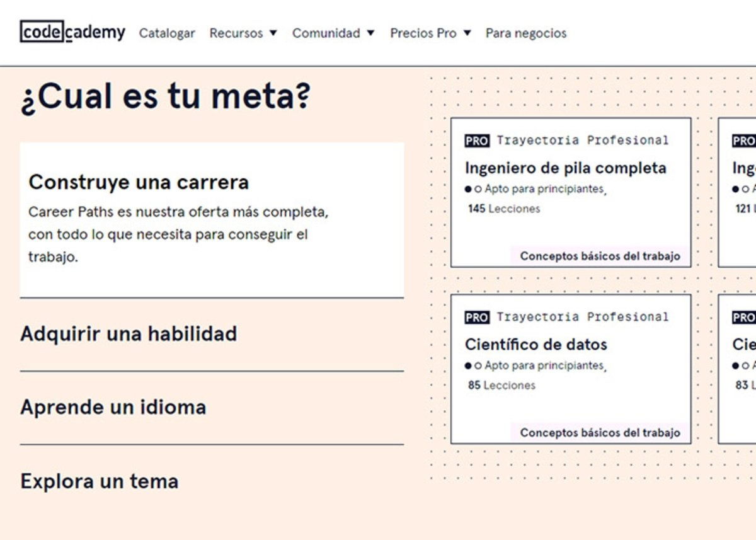The height and width of the screenshot is (540, 756).
Task: Click the Codecademy logo
Action: (x=73, y=33)
